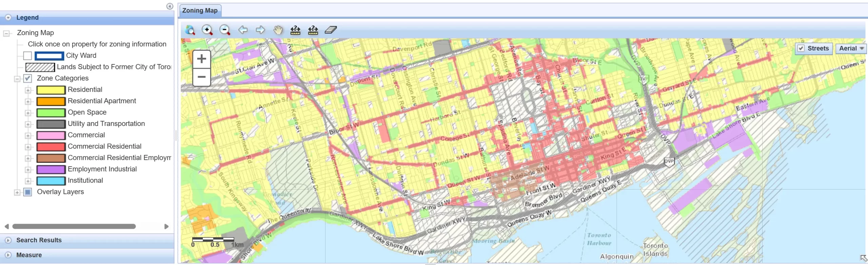Screen dimensions: 868x265
Task: Click the hatched Former City lands symbol
Action: pyautogui.click(x=40, y=67)
